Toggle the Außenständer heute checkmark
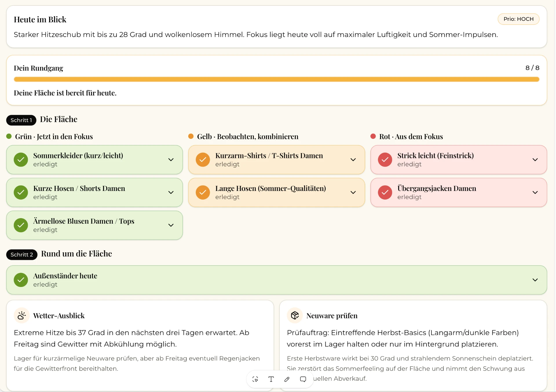The image size is (556, 392). click(x=21, y=280)
